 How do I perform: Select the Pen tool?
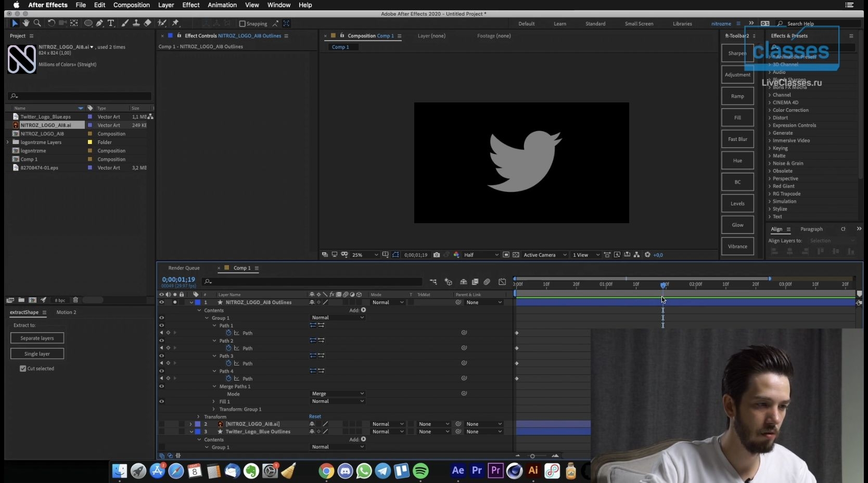coord(99,23)
